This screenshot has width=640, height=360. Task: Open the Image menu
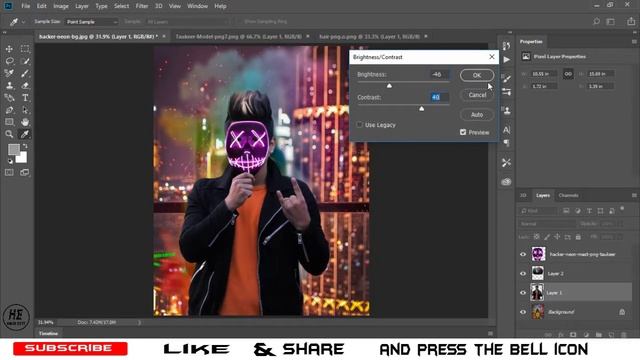[x=61, y=6]
